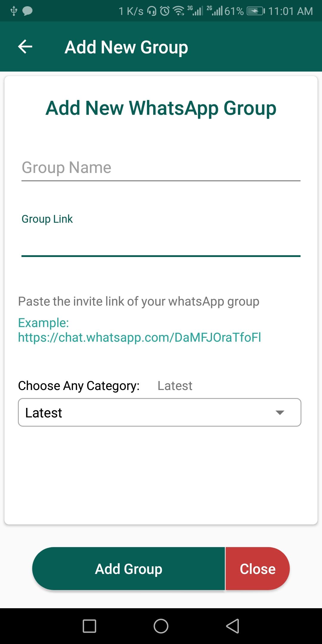Open the example chat.whatsapp.com link
Viewport: 322px width, 644px height.
(140, 337)
